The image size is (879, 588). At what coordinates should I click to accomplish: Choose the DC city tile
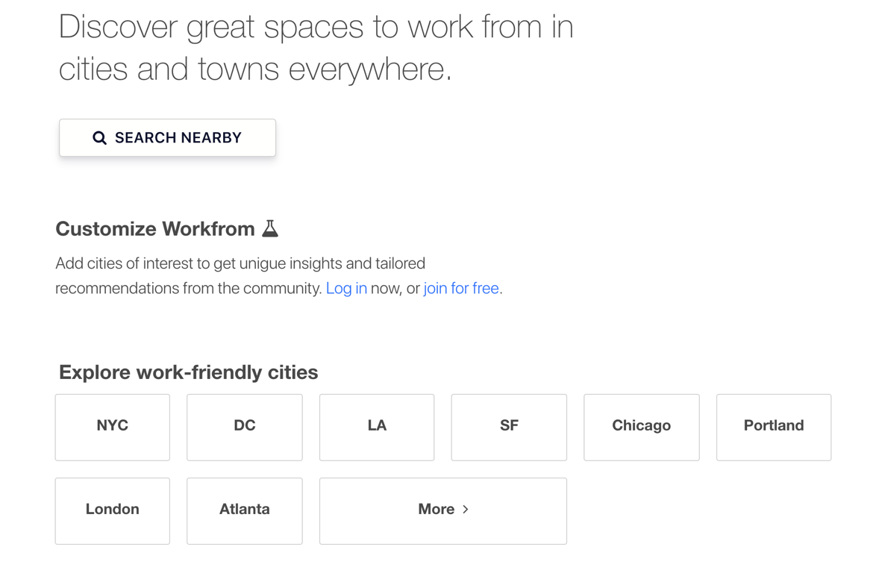click(245, 428)
